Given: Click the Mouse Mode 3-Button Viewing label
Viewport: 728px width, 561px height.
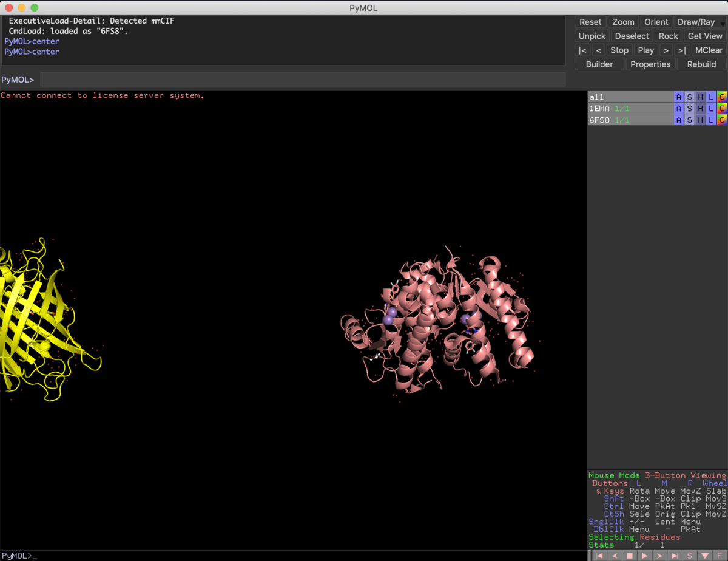Looking at the screenshot, I should 657,475.
